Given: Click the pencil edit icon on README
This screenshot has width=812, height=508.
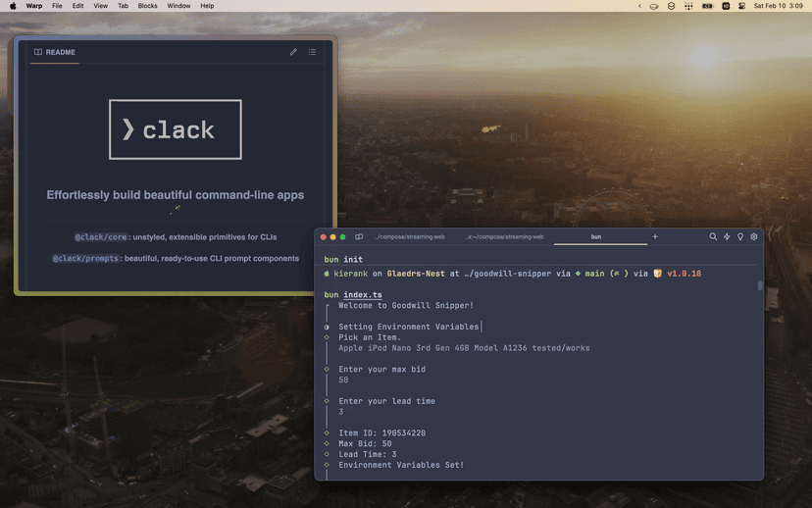Looking at the screenshot, I should [293, 52].
